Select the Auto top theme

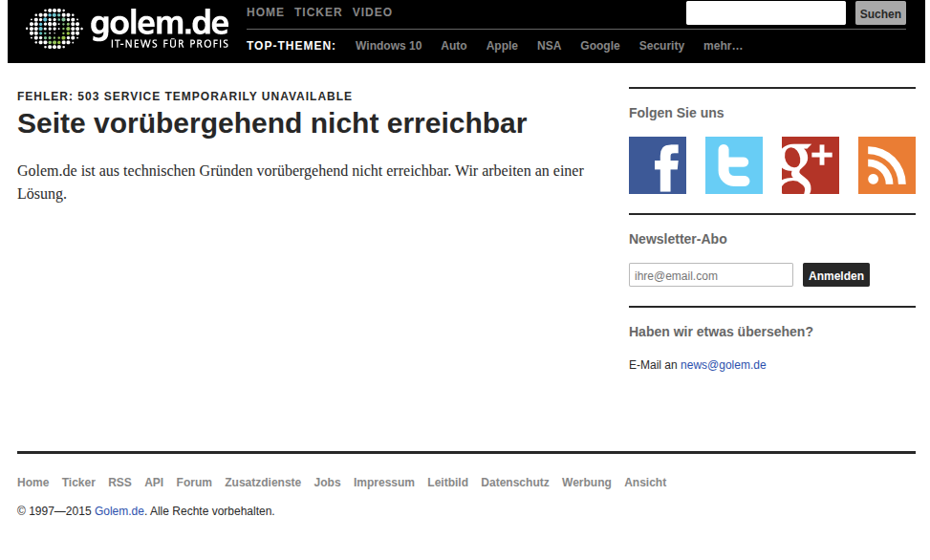[x=454, y=46]
